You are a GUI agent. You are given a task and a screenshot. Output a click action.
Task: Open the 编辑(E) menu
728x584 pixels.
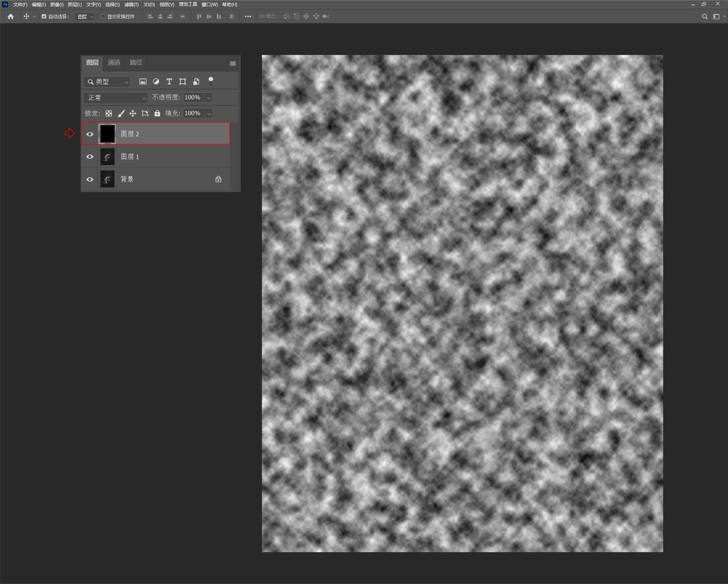point(39,5)
